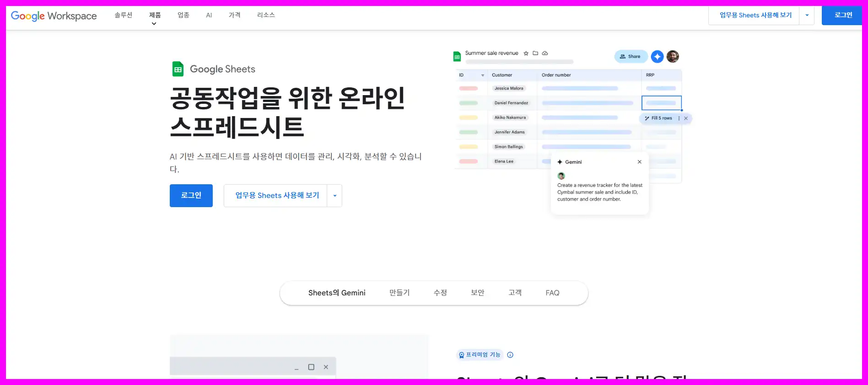
Task: Select the Jennifer Adams customer chip
Action: pyautogui.click(x=510, y=132)
